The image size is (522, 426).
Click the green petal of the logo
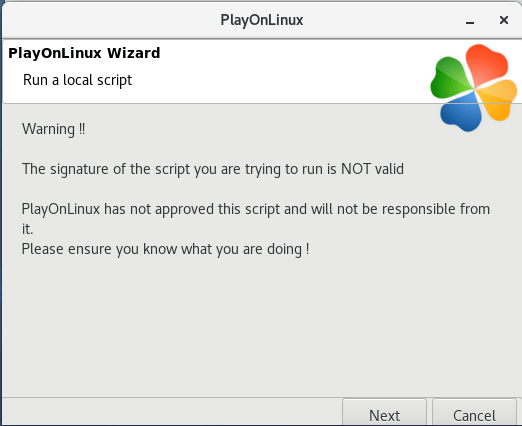point(450,77)
